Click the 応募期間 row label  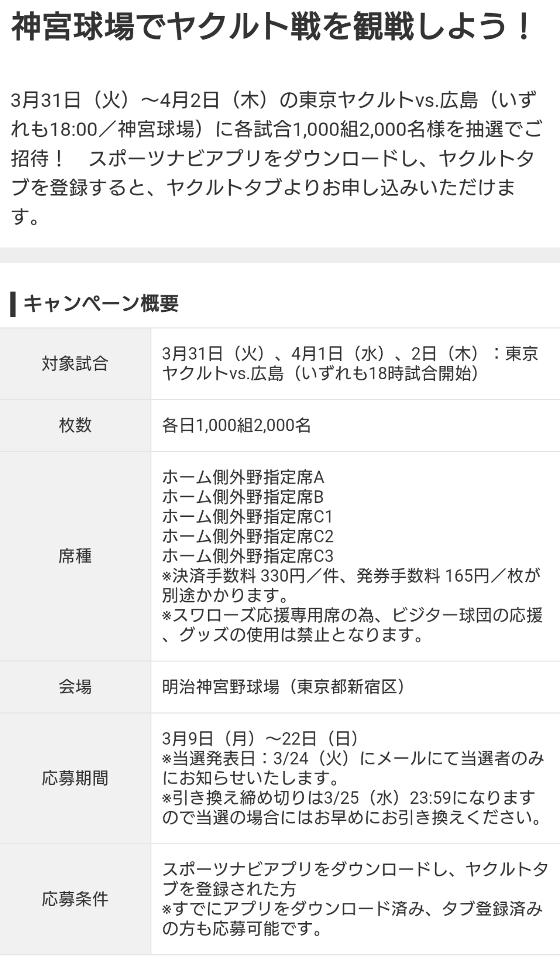coord(75,778)
